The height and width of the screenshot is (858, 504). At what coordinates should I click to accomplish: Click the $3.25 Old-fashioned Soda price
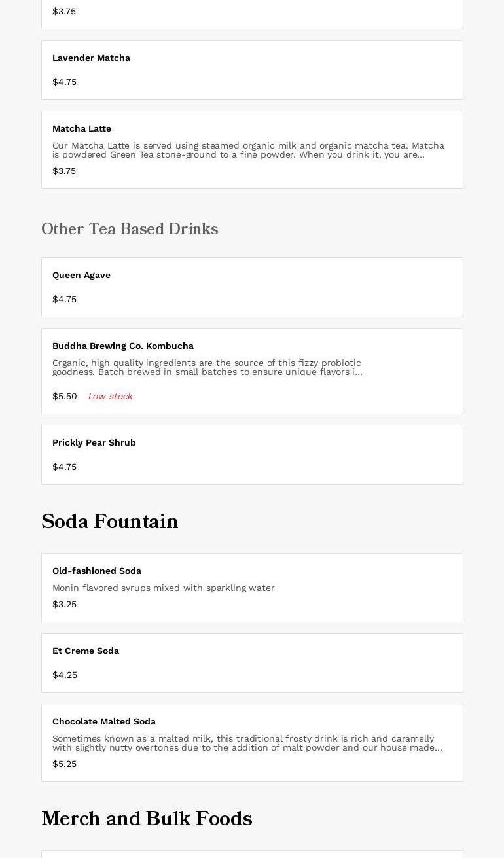pyautogui.click(x=64, y=605)
